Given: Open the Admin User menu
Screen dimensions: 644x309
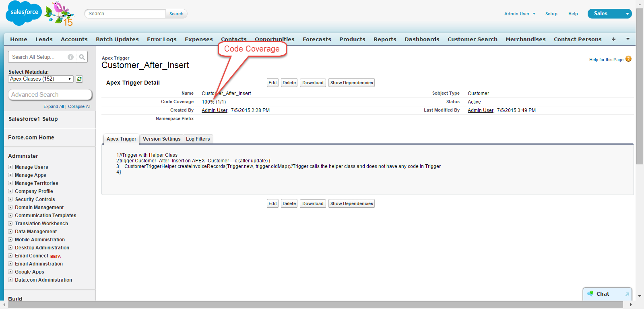Looking at the screenshot, I should [x=520, y=14].
